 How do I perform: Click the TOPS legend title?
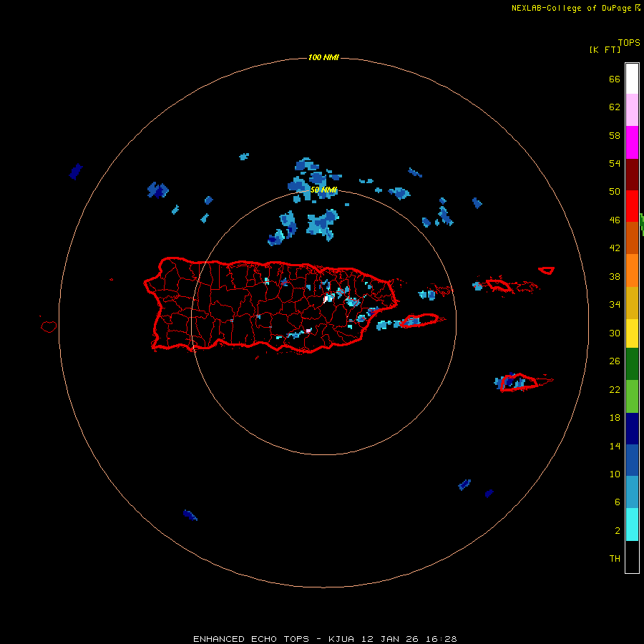click(x=629, y=43)
